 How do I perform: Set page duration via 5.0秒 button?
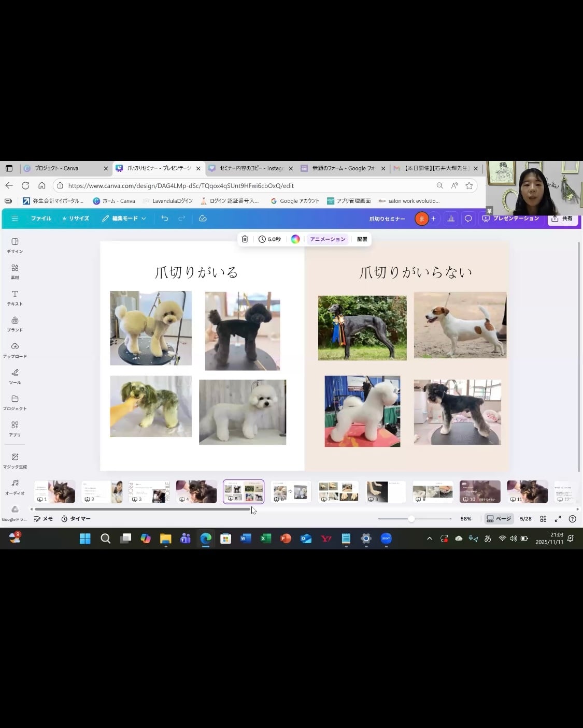(269, 239)
